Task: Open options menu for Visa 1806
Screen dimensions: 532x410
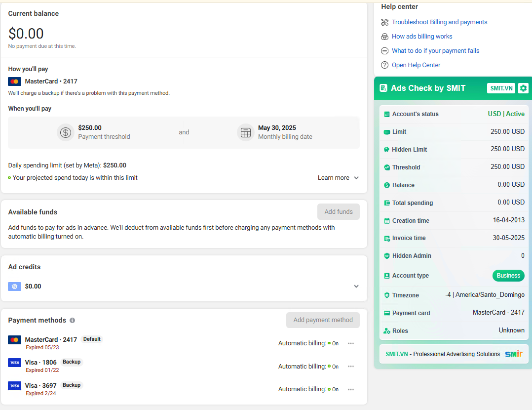Action: pos(351,367)
